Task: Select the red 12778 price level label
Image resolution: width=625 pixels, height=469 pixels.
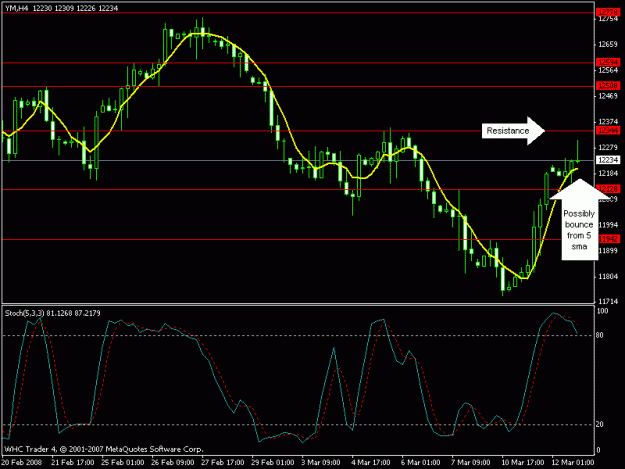Action: [x=608, y=12]
